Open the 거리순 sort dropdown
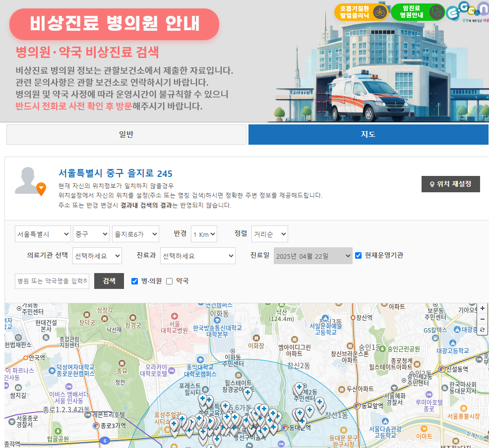The image size is (489, 448). 270,234
